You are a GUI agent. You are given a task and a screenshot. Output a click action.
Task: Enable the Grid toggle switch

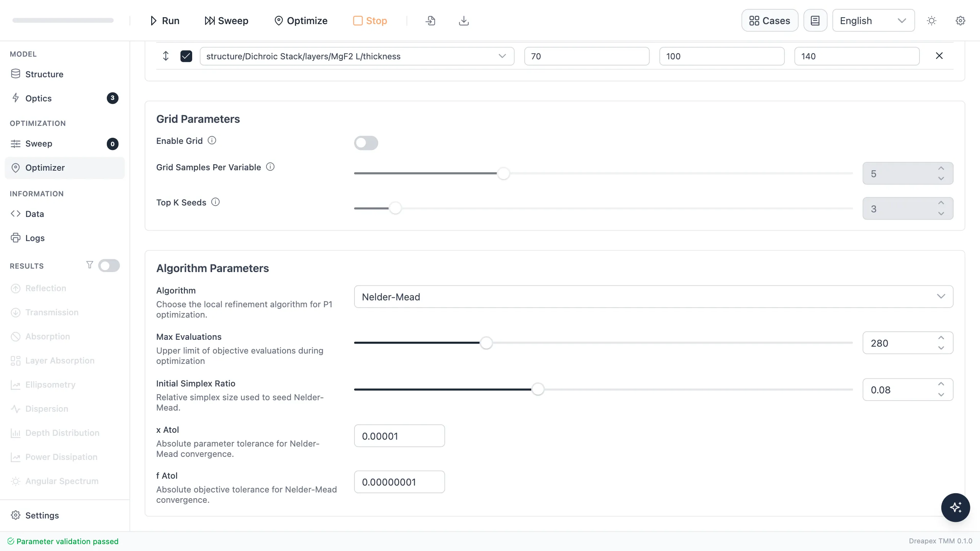coord(366,143)
